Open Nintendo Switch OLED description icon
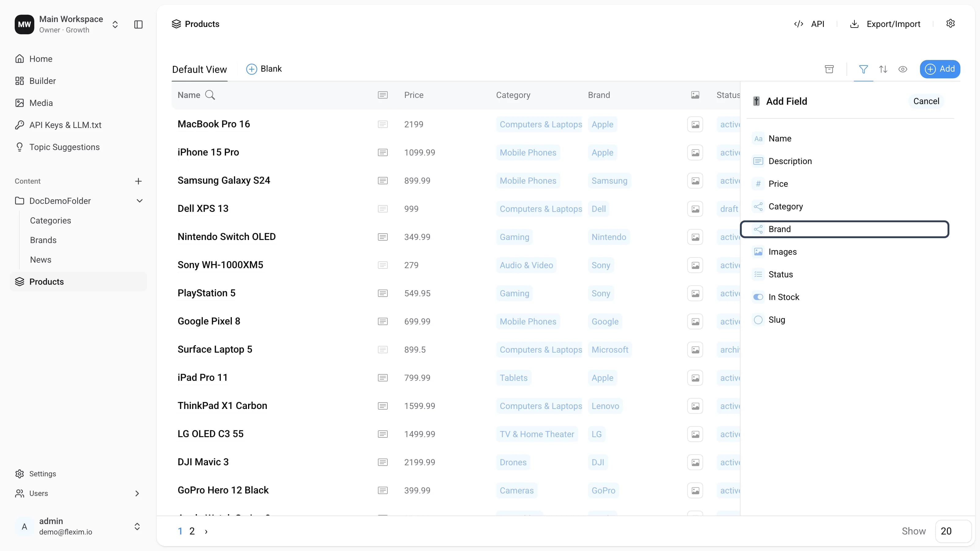 [383, 237]
